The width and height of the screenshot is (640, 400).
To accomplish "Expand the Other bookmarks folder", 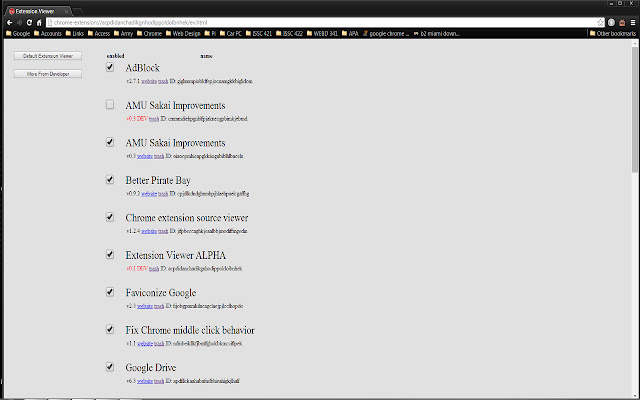I will [x=613, y=33].
